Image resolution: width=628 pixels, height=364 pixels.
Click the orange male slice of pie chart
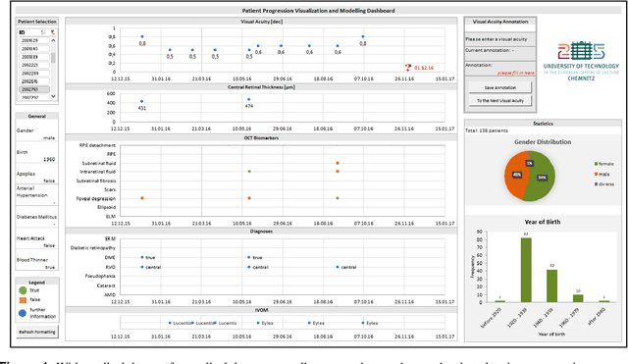pyautogui.click(x=515, y=175)
